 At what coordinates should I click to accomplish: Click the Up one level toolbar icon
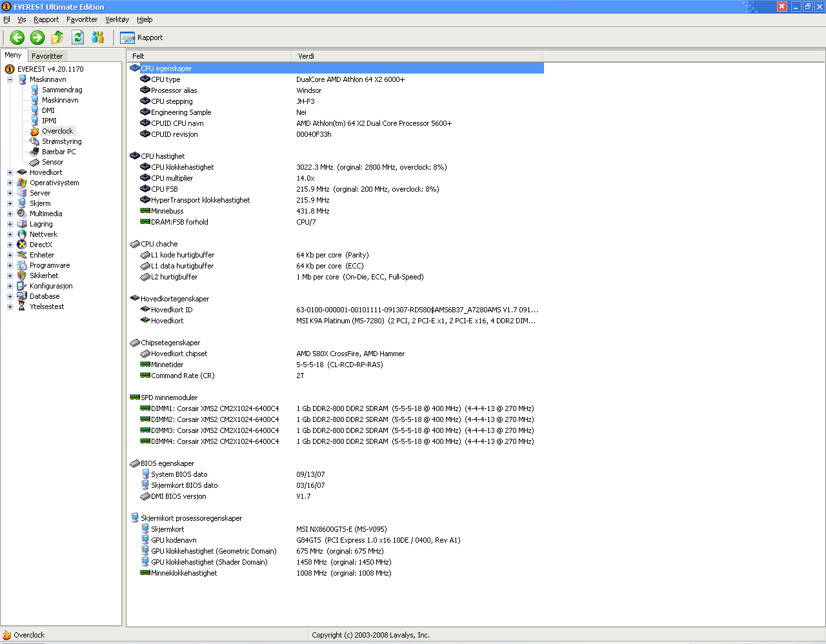coord(57,37)
